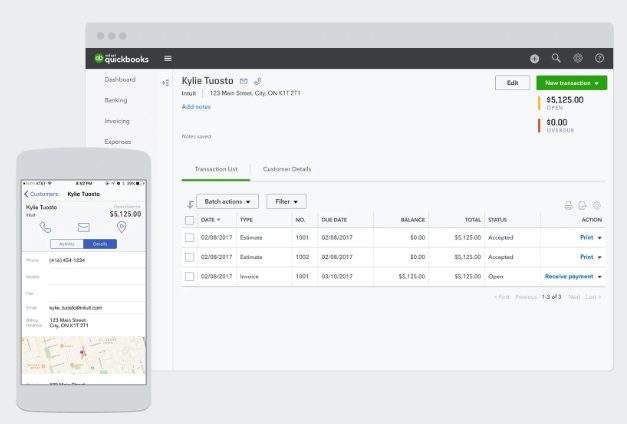The width and height of the screenshot is (627, 424).
Task: Print the transaction list via printer icon
Action: click(x=568, y=206)
